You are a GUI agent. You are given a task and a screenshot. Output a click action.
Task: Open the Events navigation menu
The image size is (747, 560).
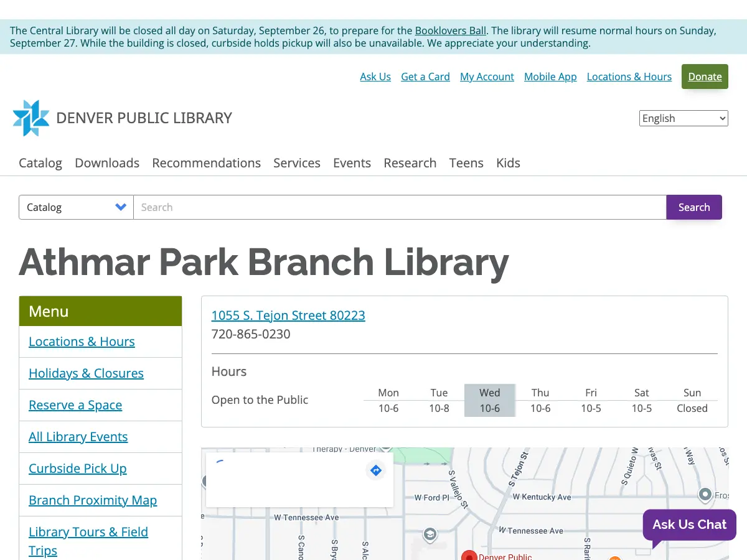point(352,163)
